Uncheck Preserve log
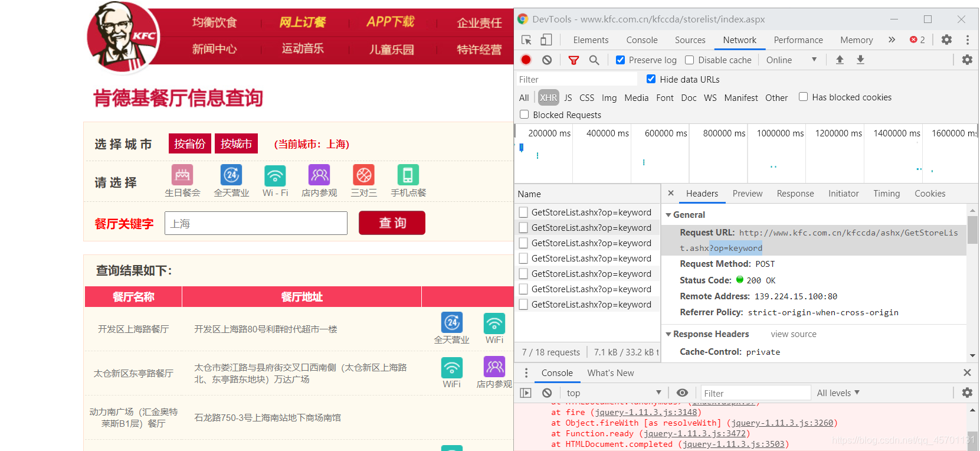This screenshot has height=451, width=980. pos(620,60)
